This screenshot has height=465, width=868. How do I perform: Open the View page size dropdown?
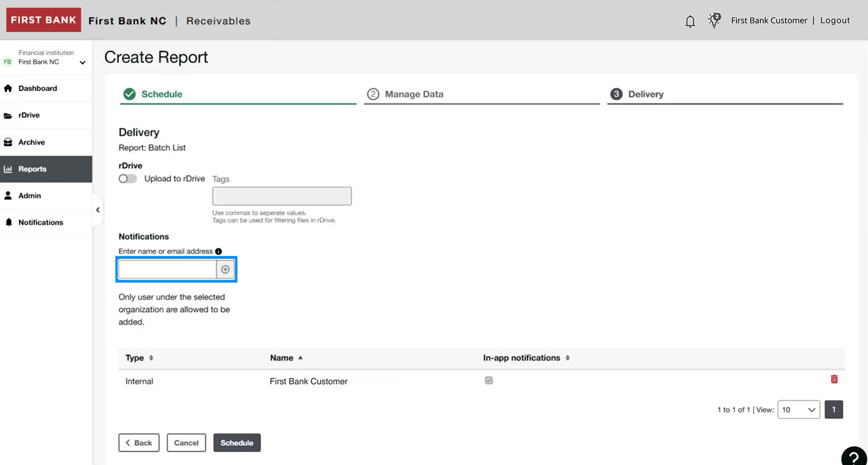(x=798, y=410)
